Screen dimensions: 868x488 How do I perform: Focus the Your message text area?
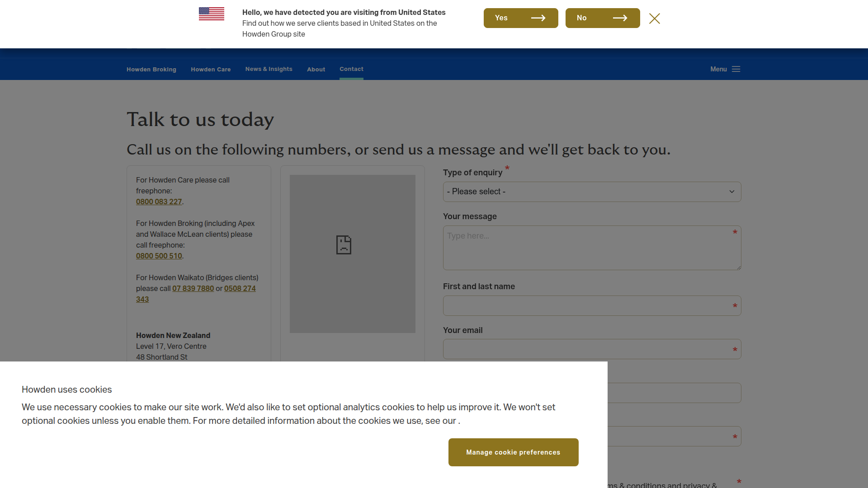click(x=592, y=248)
